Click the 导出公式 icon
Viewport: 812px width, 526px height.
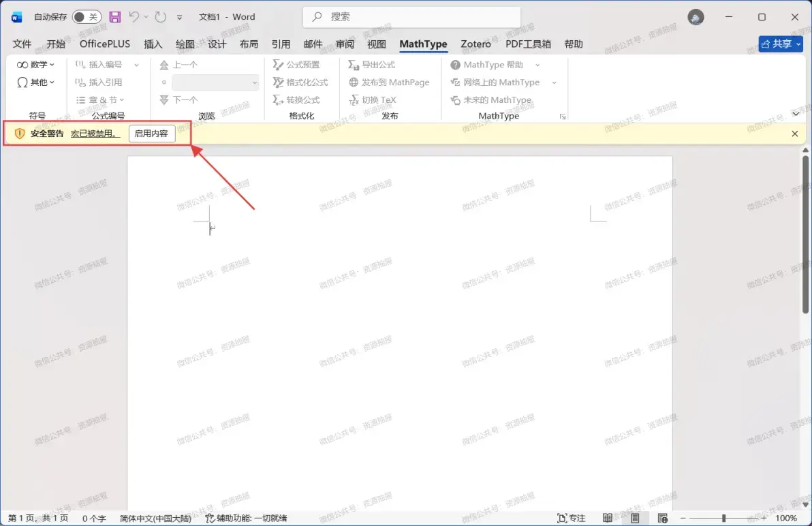354,65
